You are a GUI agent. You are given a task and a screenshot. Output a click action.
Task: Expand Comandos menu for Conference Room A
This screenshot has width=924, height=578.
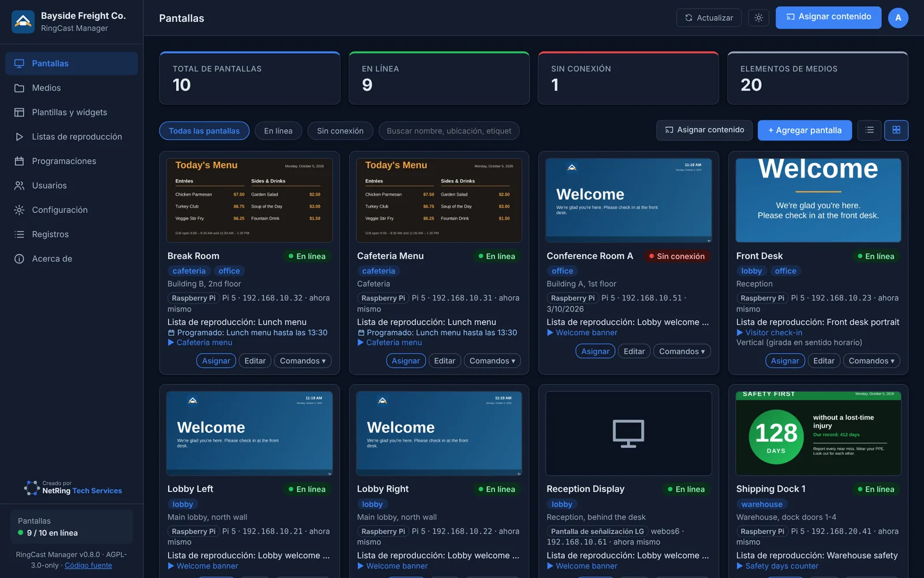click(x=682, y=351)
